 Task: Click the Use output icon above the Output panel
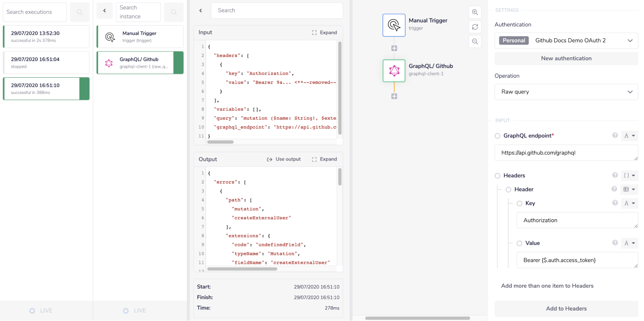[268, 159]
